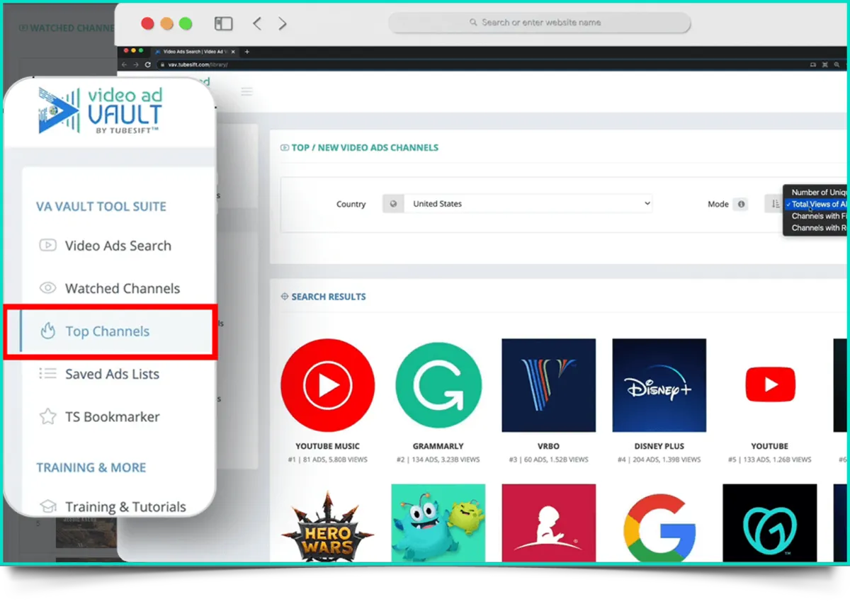The width and height of the screenshot is (850, 616).
Task: Click '#5 | 133 ADS, 1.26B VIEWS' text
Action: [x=769, y=460]
